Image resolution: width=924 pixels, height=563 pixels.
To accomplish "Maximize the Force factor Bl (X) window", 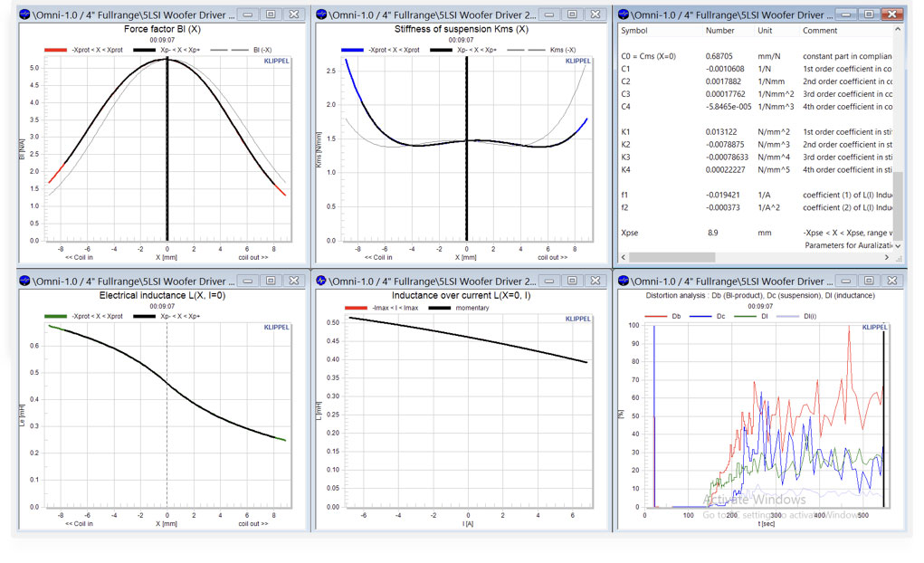I will 270,15.
